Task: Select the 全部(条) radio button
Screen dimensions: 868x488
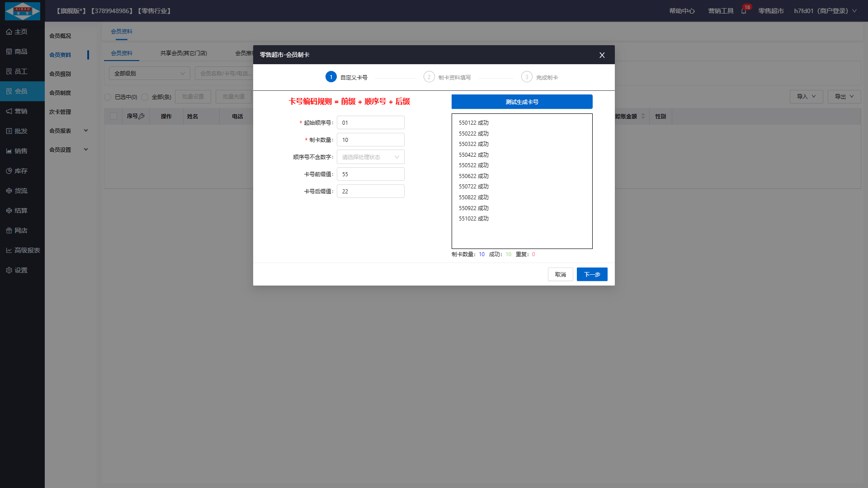Action: pyautogui.click(x=145, y=97)
